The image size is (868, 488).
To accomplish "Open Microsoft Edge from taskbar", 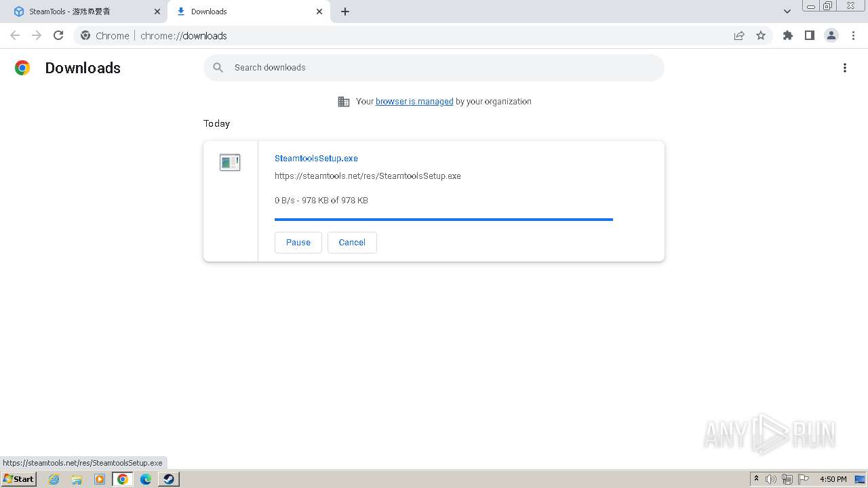I will coord(146,479).
